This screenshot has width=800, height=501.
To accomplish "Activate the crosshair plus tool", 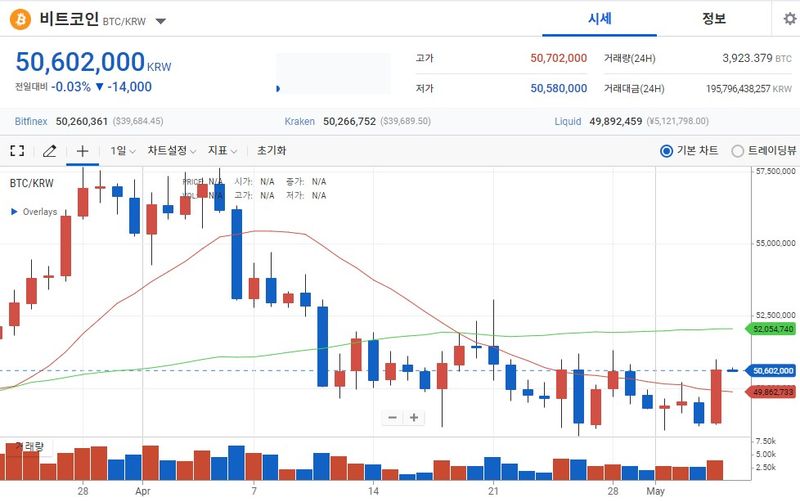I will click(82, 151).
